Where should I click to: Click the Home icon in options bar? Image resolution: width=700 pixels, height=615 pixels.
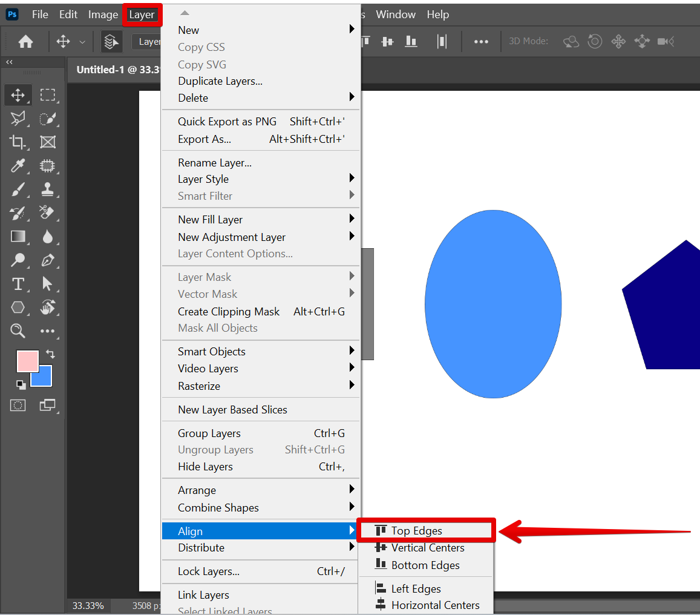(25, 41)
